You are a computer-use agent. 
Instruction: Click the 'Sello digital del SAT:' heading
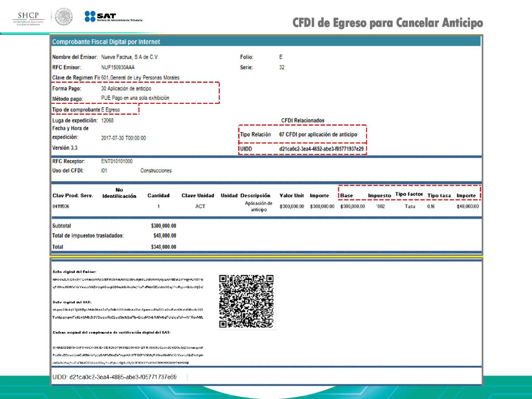coord(72,302)
